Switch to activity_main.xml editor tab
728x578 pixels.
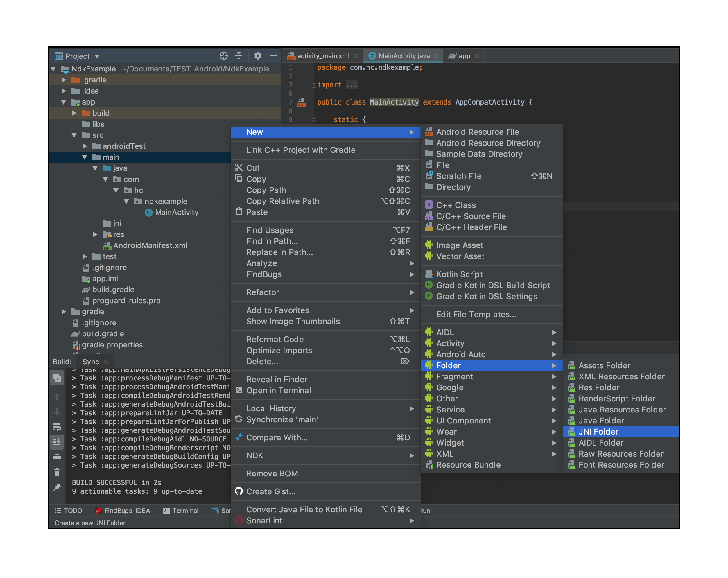tap(323, 56)
